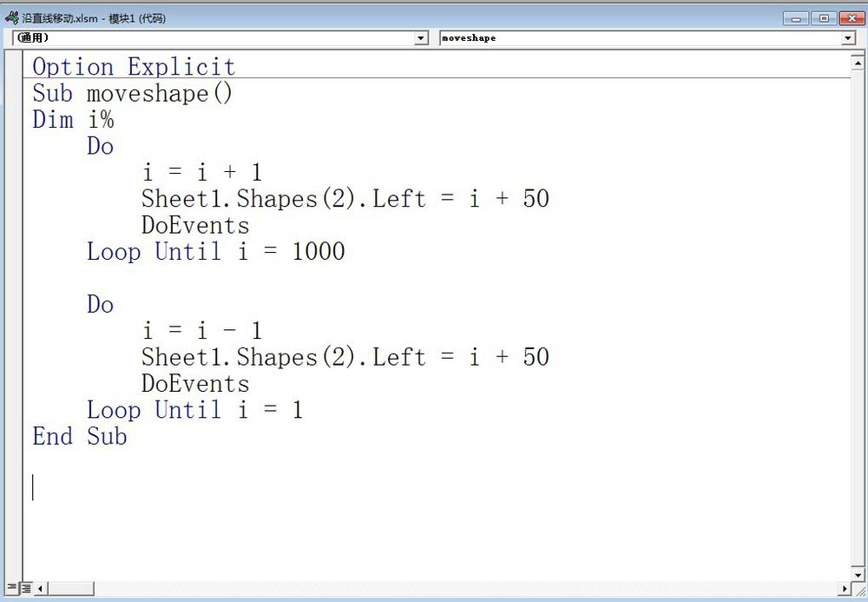
Task: Place cursor on the Option Explicit line
Action: click(134, 67)
